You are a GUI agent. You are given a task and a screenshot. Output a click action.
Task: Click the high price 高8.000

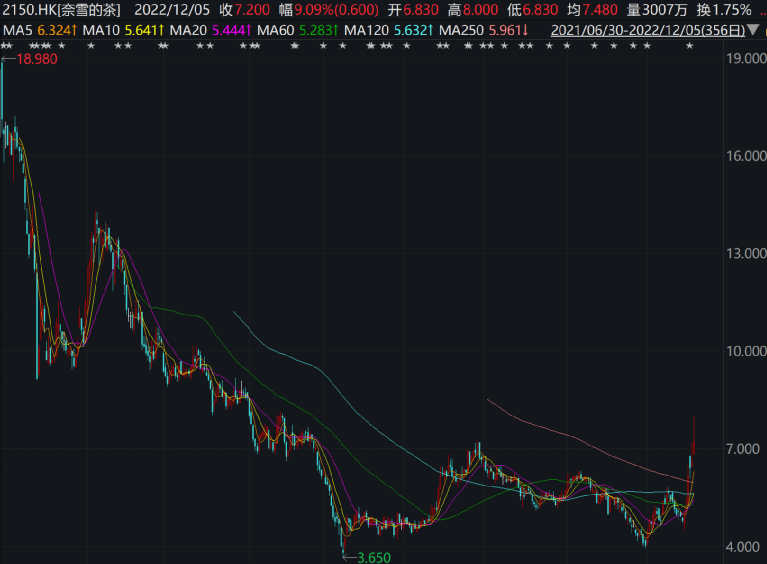point(473,9)
